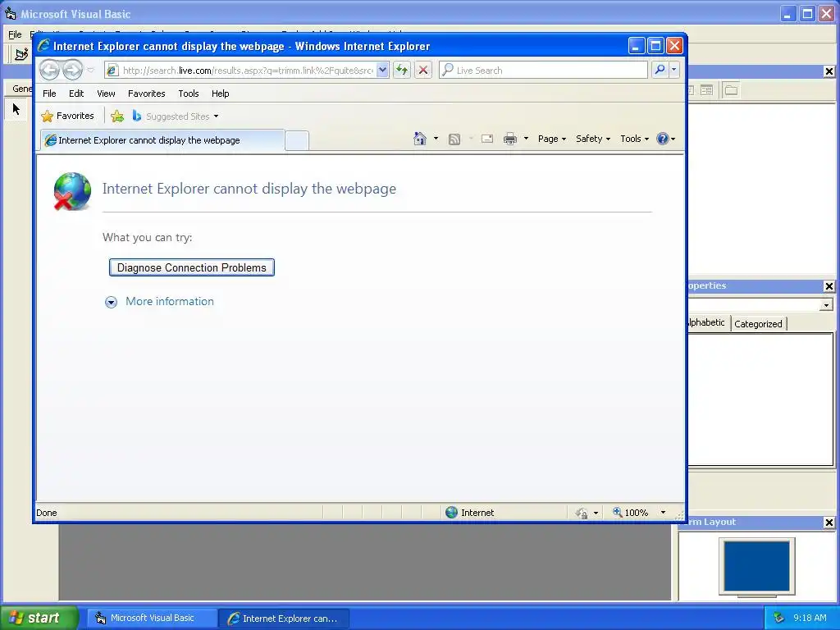Viewport: 840px width, 630px height.
Task: Click the globe error icon
Action: pos(72,191)
